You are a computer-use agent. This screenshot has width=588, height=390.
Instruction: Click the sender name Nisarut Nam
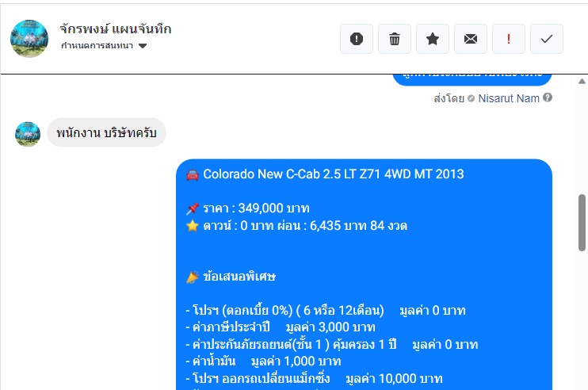509,98
